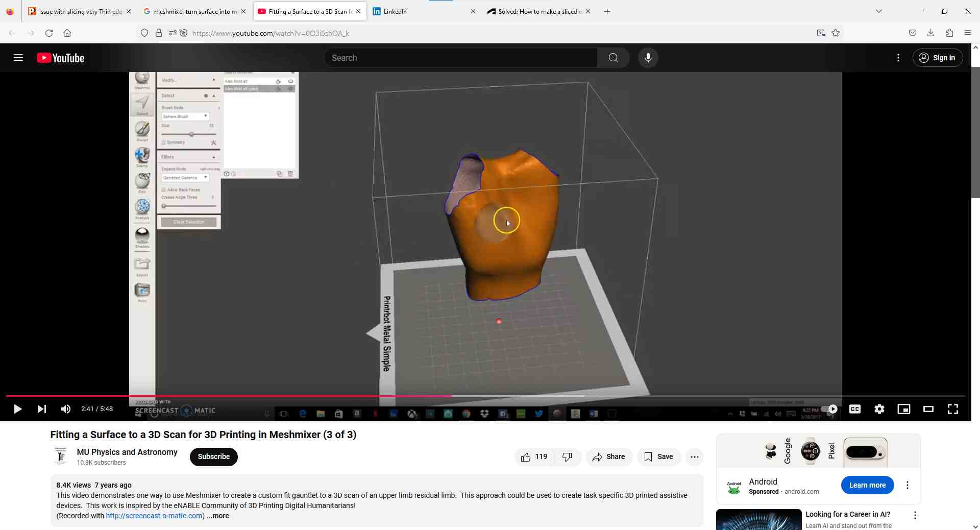Click the page vertical scrollbar thumb
Image resolution: width=980 pixels, height=530 pixels.
click(975, 132)
